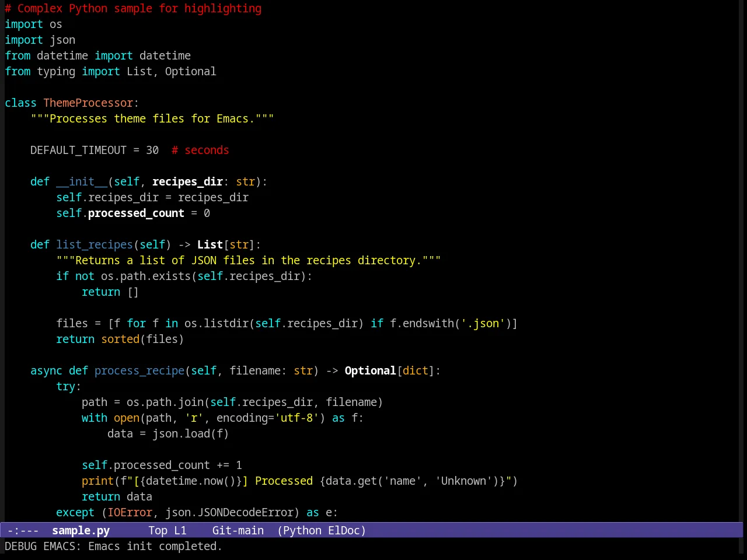Click the sample.py buffer name in mode line
The image size is (747, 560).
pos(81,530)
